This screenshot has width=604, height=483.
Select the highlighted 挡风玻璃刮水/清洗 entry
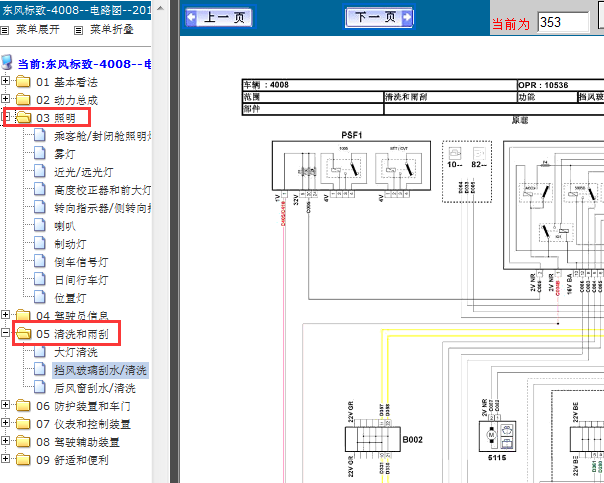100,370
